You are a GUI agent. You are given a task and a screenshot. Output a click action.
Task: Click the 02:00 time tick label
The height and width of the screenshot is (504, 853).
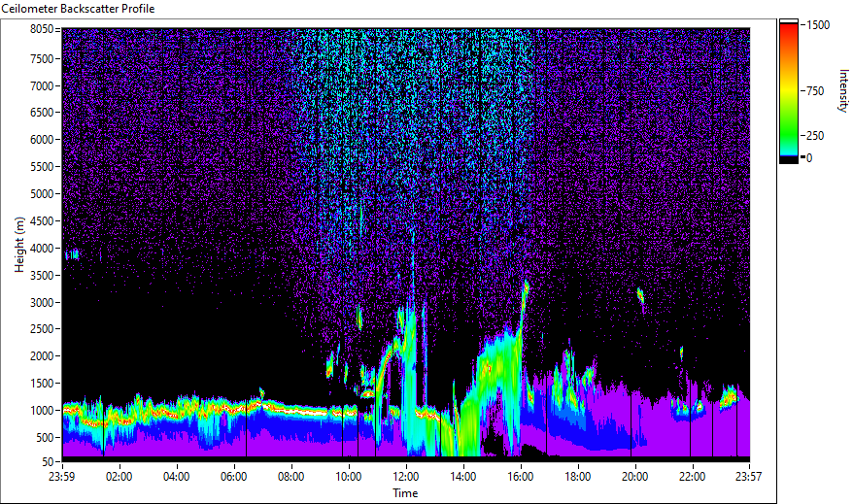click(x=119, y=477)
